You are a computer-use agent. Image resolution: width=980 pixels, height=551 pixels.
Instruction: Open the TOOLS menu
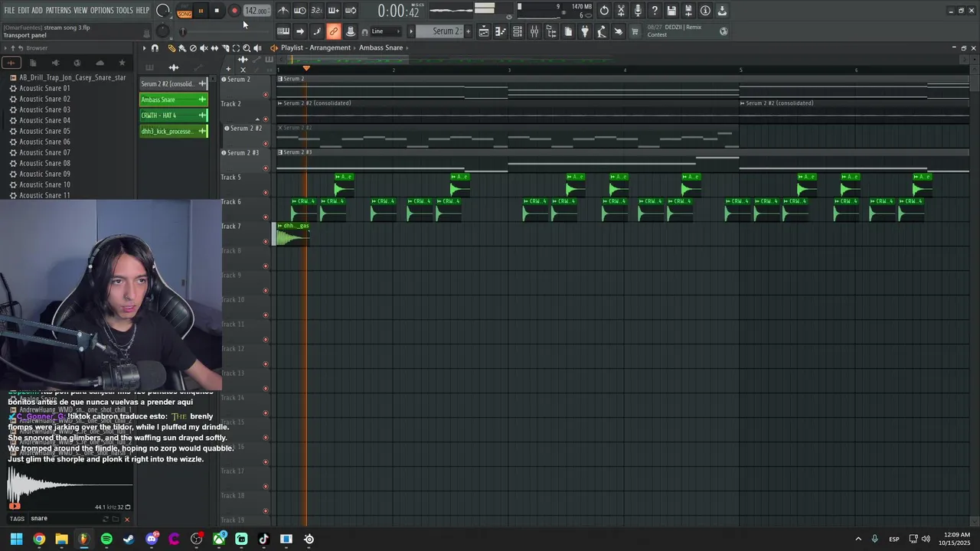coord(124,11)
